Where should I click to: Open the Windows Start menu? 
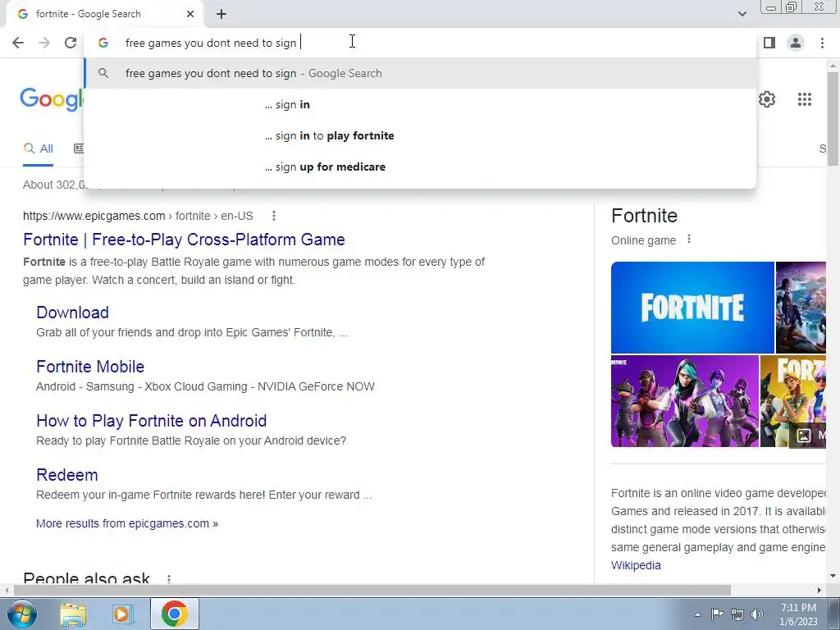[21, 614]
